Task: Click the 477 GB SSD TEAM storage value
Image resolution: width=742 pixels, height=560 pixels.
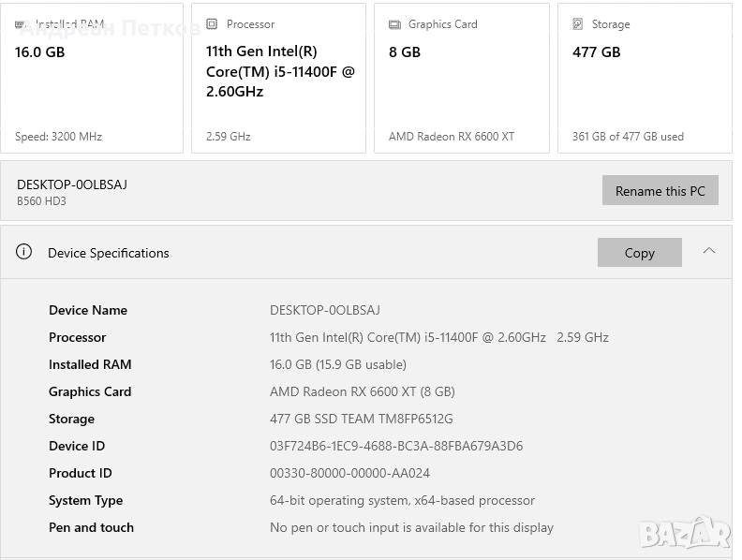Action: click(x=361, y=419)
